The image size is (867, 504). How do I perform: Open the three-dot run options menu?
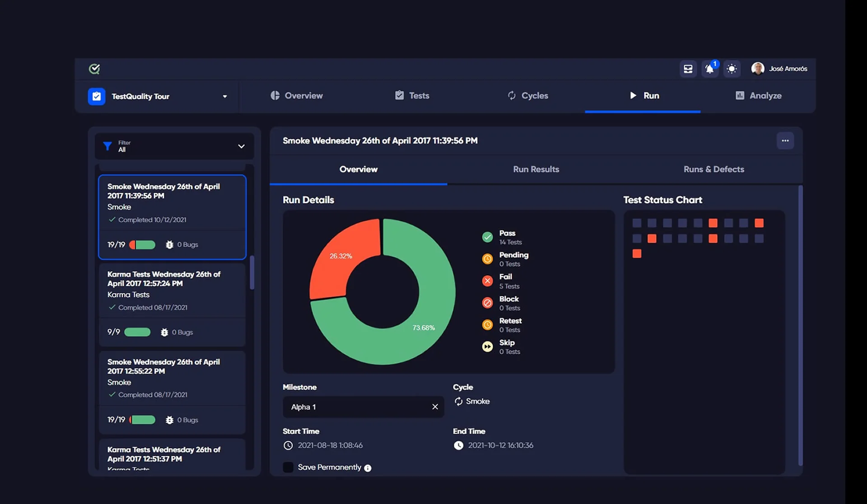785,140
